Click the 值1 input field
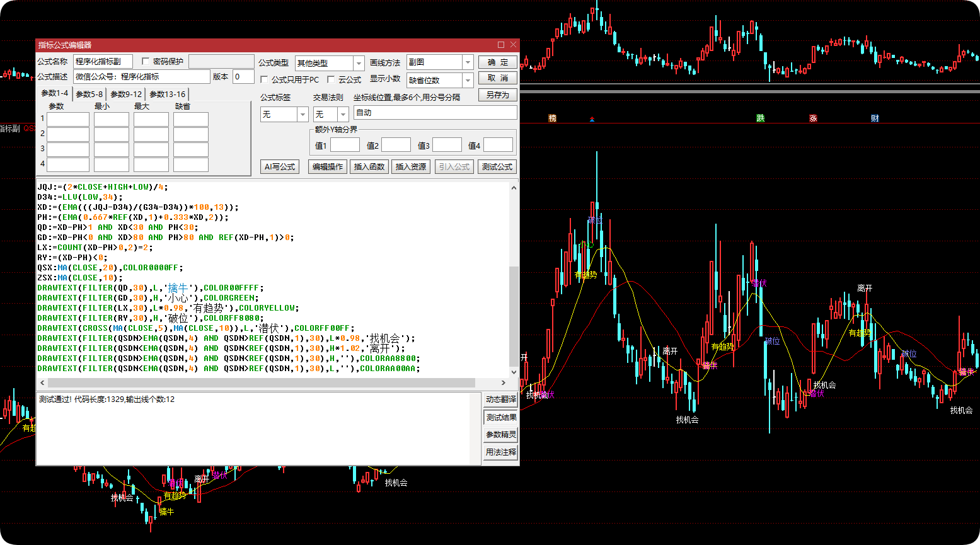The image size is (980, 545). [x=345, y=145]
